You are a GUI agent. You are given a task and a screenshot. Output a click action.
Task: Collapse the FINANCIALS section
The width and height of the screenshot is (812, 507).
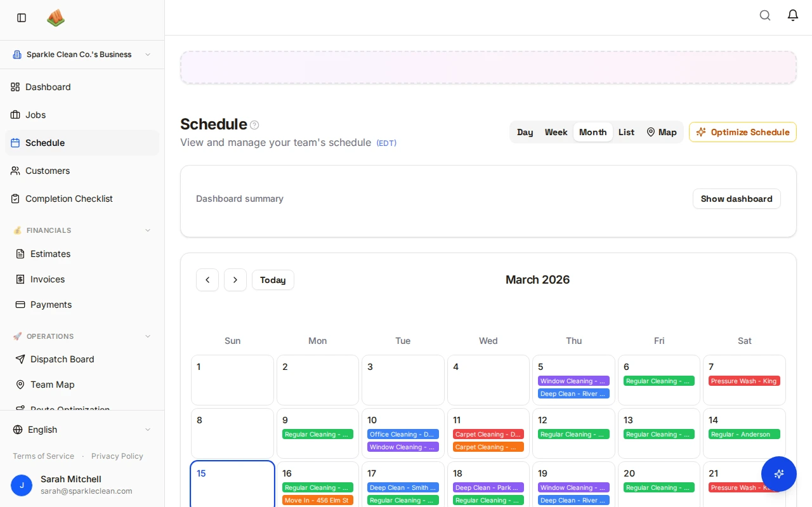point(147,230)
